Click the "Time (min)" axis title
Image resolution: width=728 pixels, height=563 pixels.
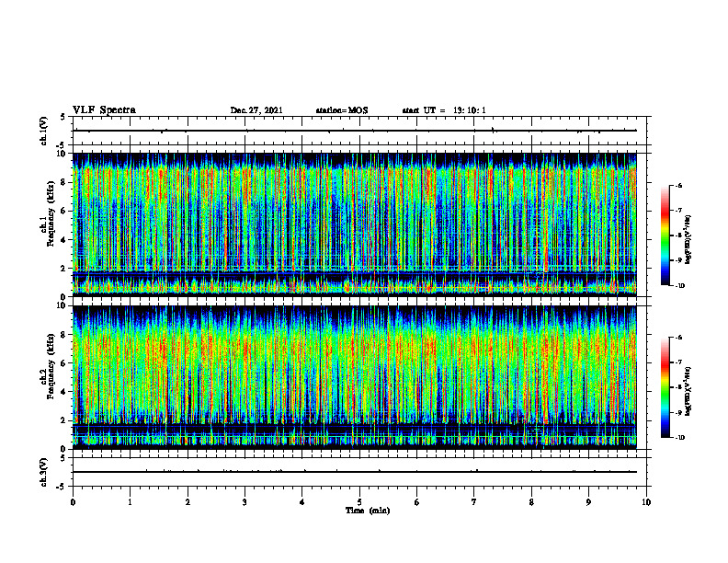point(368,511)
